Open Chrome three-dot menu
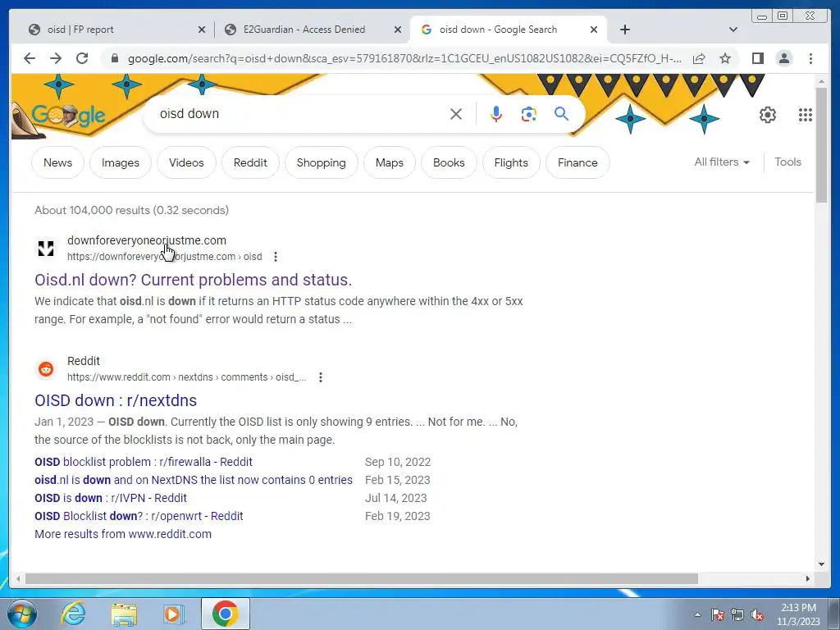 click(x=810, y=58)
